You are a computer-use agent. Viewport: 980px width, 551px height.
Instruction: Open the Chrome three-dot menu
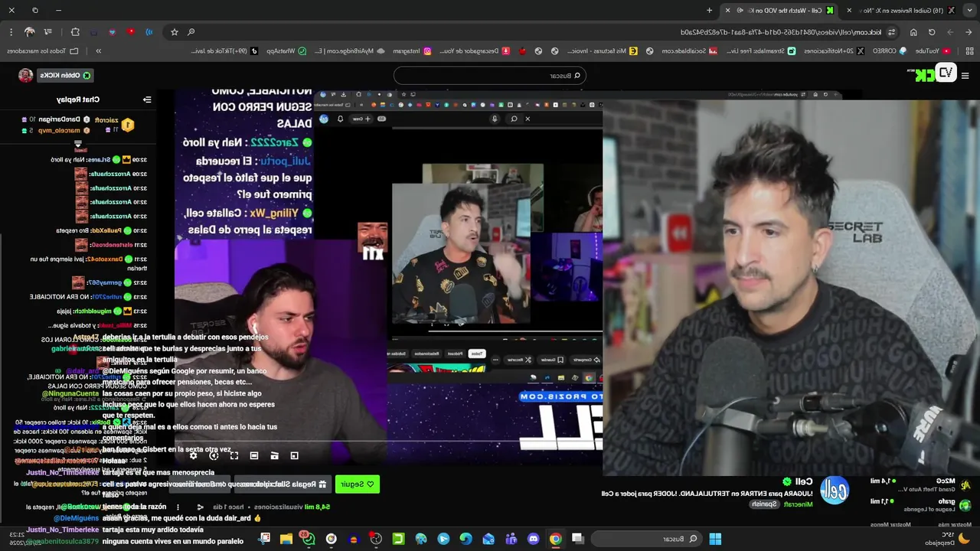tap(11, 32)
